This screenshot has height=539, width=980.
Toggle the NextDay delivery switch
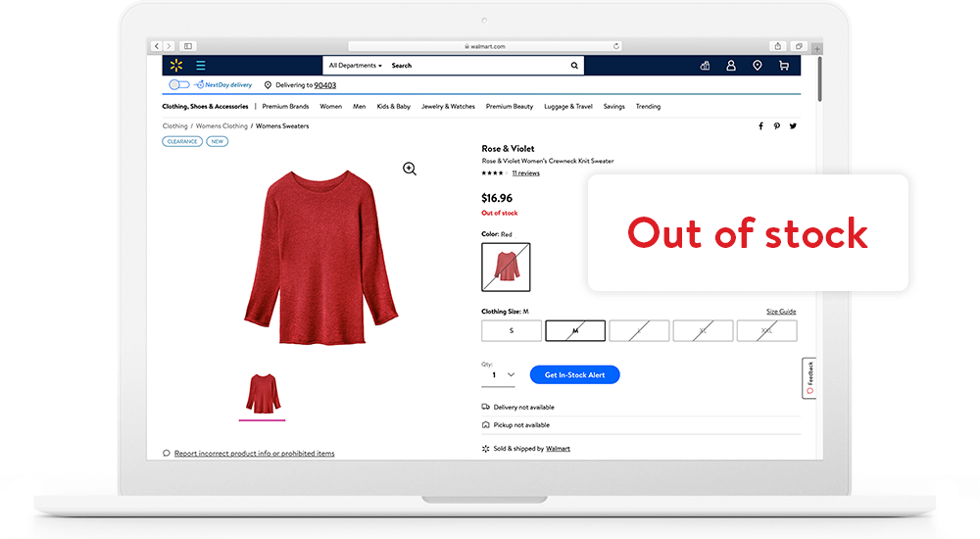[178, 85]
